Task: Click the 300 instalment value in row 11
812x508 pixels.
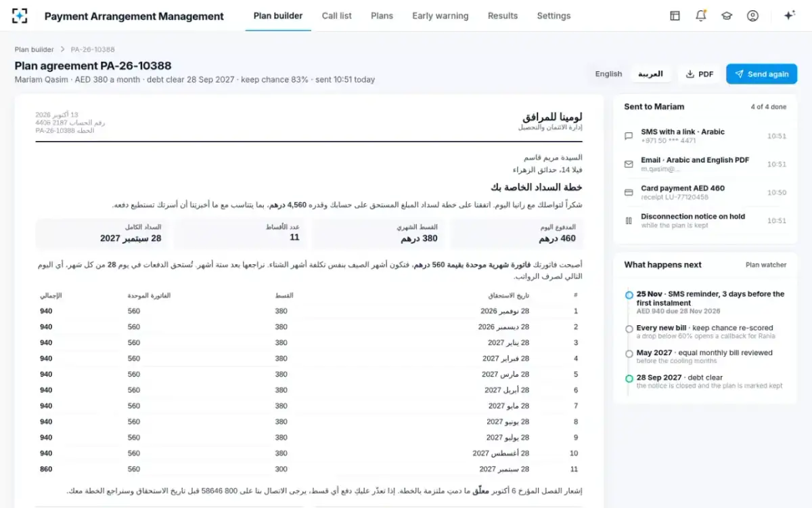Action: pos(281,469)
